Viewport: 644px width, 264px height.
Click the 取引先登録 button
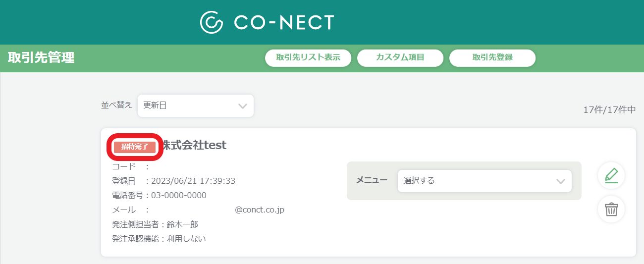coord(492,57)
